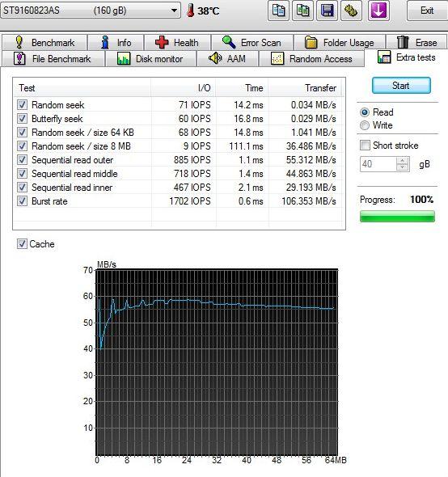Click the Extra tests calculator icon
The image size is (448, 477).
click(384, 57)
